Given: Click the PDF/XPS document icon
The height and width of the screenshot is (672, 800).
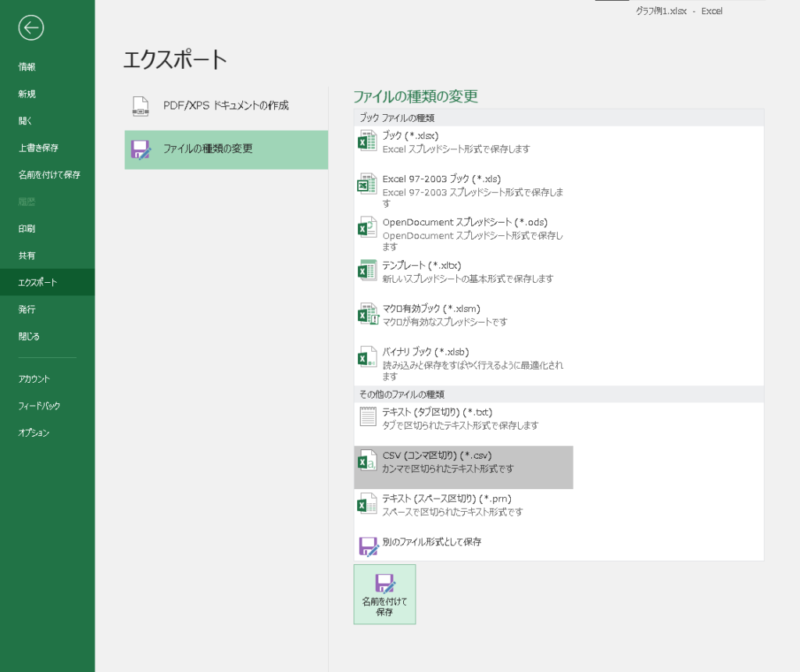Looking at the screenshot, I should click(141, 105).
